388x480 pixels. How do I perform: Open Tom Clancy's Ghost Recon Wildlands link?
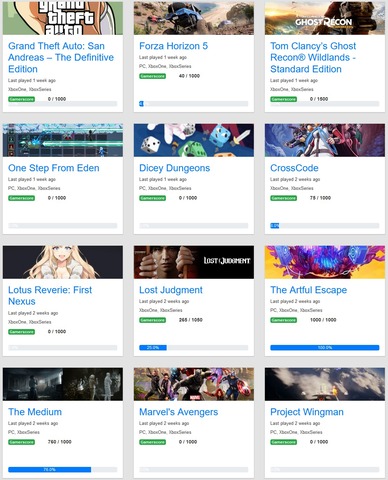[313, 57]
